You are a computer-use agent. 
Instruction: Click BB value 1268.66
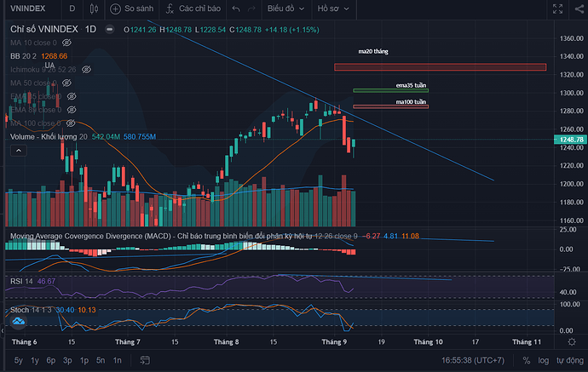pos(54,56)
